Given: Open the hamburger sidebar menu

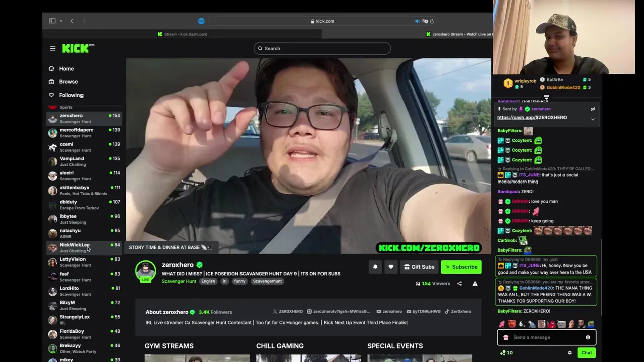Looking at the screenshot, I should pyautogui.click(x=52, y=48).
